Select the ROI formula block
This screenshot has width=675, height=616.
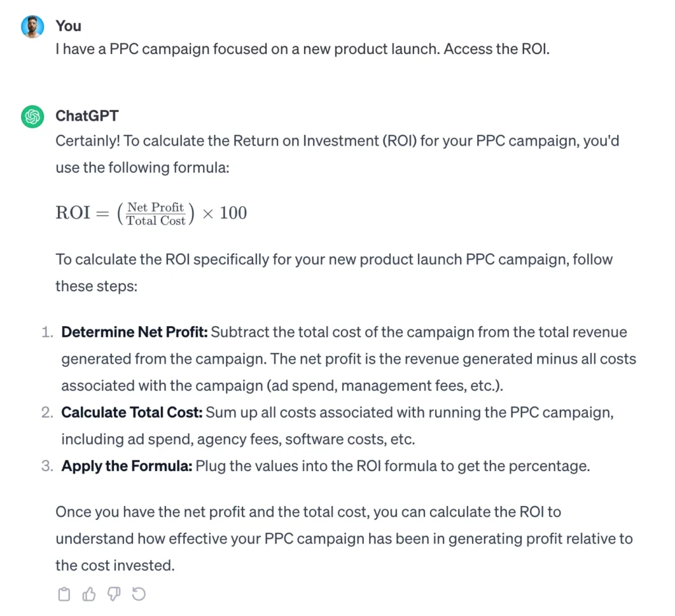[151, 213]
